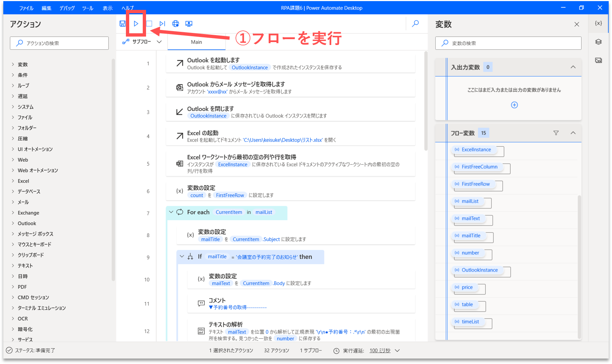Run next action step icon
The width and height of the screenshot is (612, 364).
click(x=162, y=23)
